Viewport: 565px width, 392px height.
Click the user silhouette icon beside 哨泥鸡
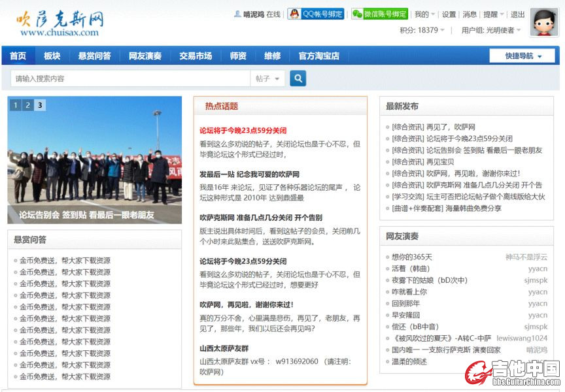pos(237,14)
